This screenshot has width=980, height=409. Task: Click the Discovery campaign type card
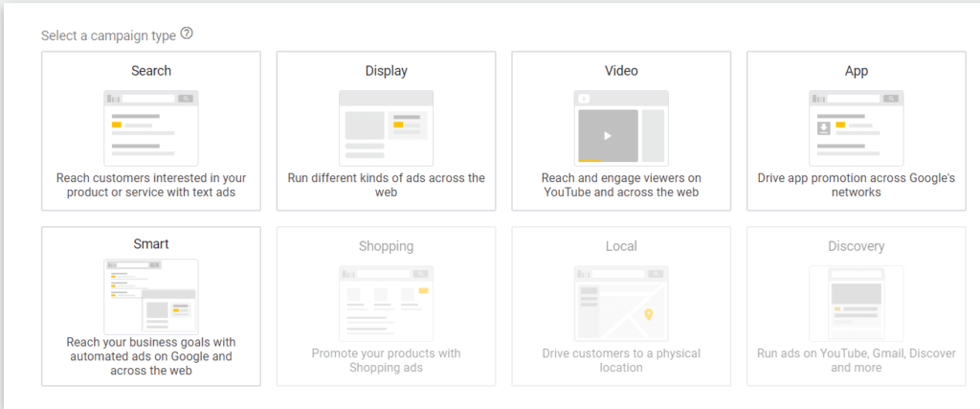click(x=857, y=307)
